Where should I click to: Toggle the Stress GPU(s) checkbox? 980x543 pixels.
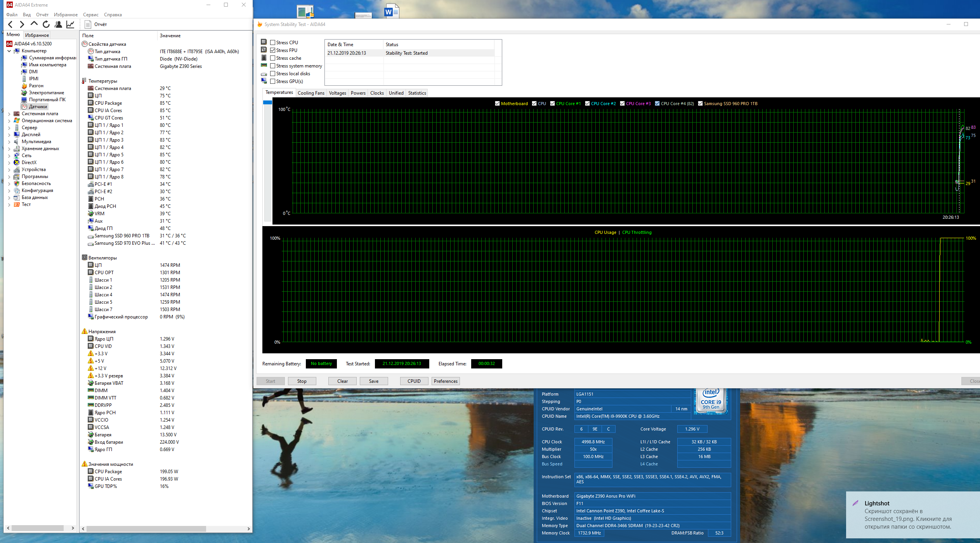[273, 81]
